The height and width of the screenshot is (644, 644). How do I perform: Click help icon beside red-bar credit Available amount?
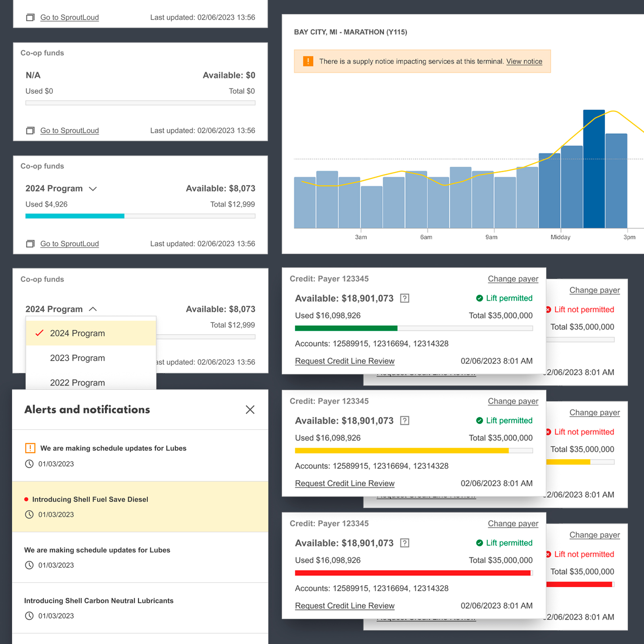pyautogui.click(x=405, y=543)
